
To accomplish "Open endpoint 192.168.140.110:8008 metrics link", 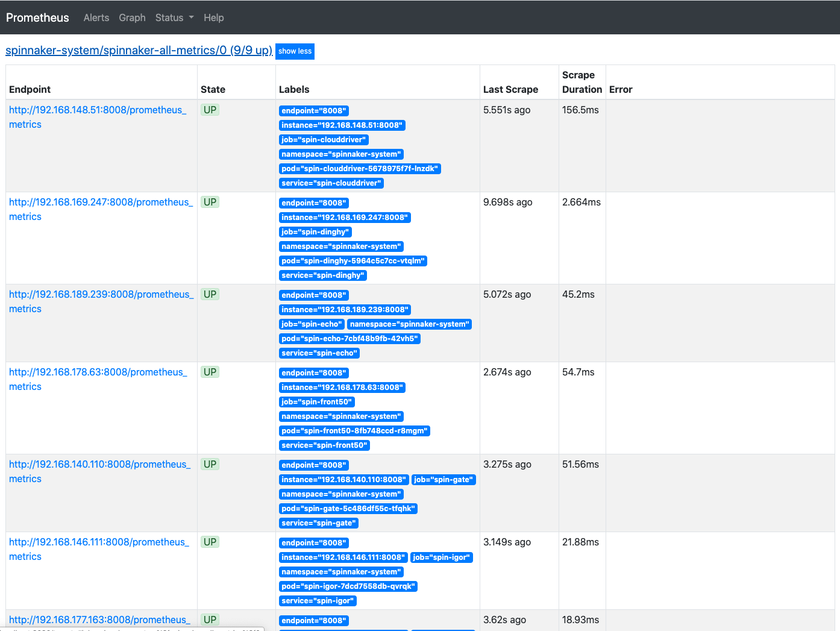I will [99, 471].
